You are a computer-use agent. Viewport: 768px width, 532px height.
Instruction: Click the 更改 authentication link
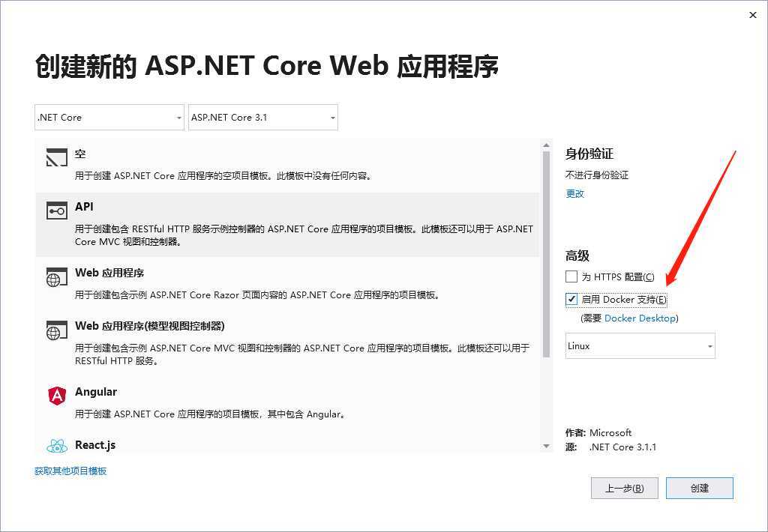(x=575, y=194)
